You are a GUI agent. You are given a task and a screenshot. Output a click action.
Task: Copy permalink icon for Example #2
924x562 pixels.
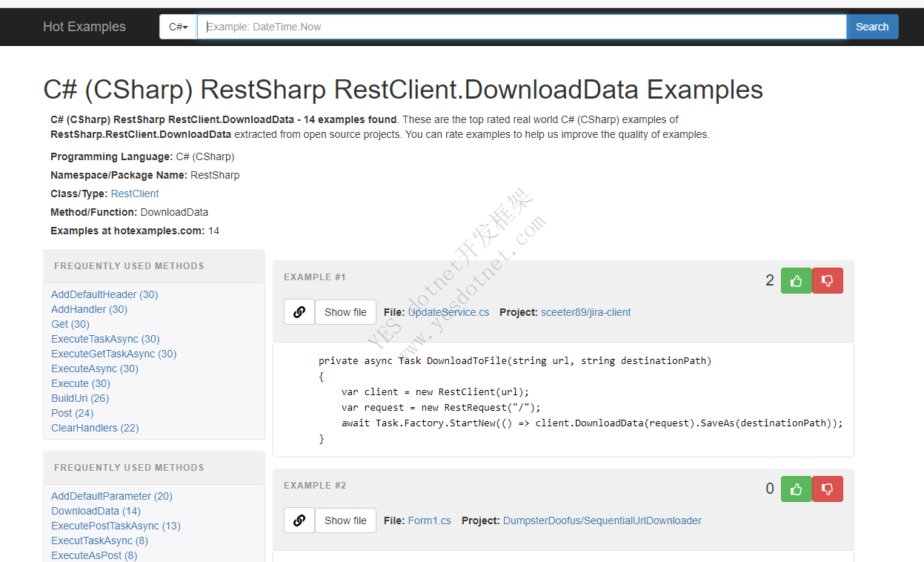(299, 520)
